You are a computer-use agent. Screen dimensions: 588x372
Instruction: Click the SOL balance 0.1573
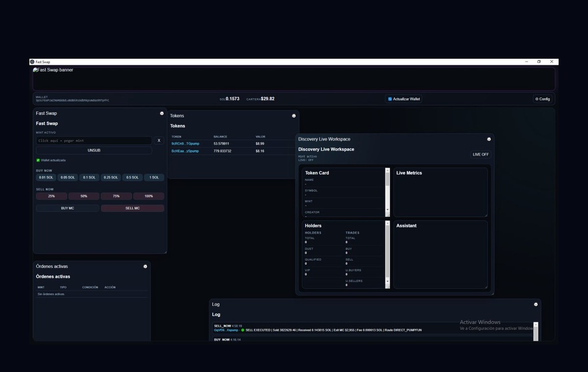[x=232, y=99]
